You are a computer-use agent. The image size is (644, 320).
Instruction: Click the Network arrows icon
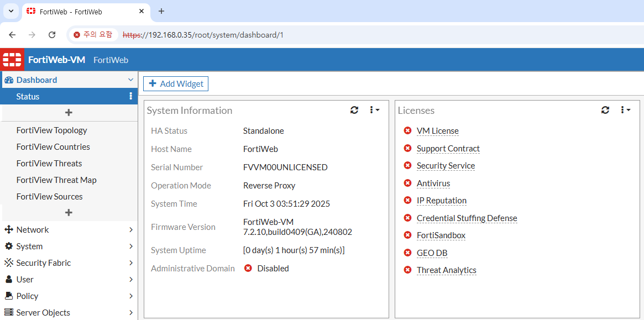coord(9,229)
